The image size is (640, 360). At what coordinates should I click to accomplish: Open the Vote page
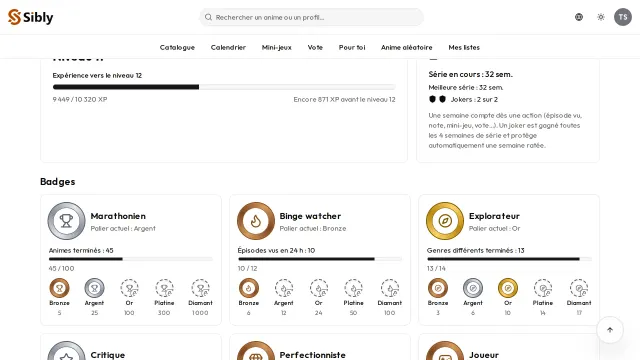click(315, 47)
